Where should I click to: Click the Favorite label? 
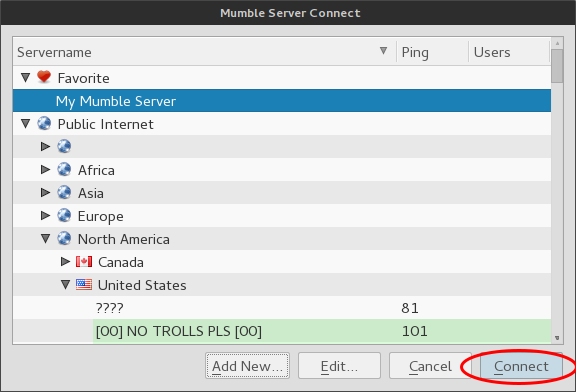point(83,78)
